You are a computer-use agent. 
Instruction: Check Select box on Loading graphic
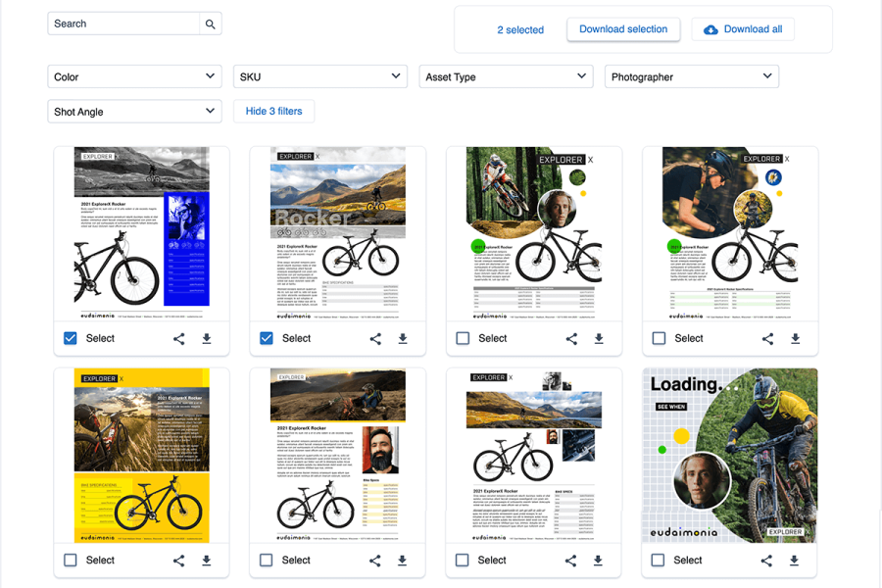tap(659, 561)
